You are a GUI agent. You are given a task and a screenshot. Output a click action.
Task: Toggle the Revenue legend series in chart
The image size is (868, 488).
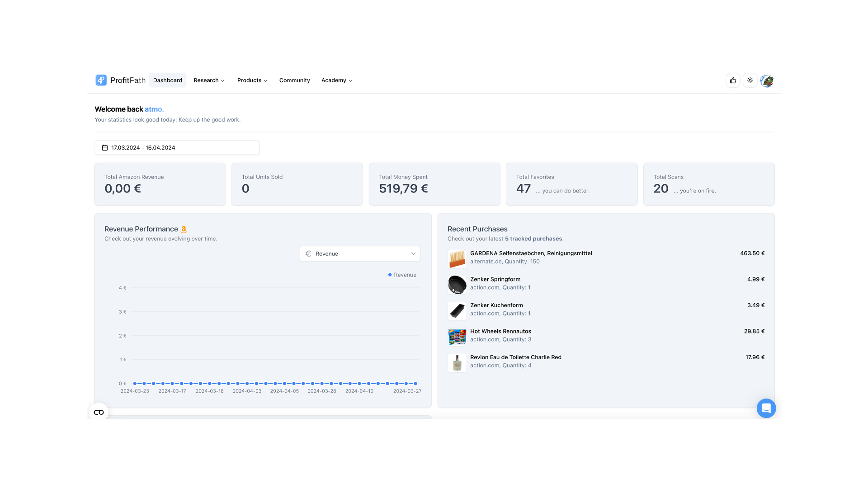402,275
